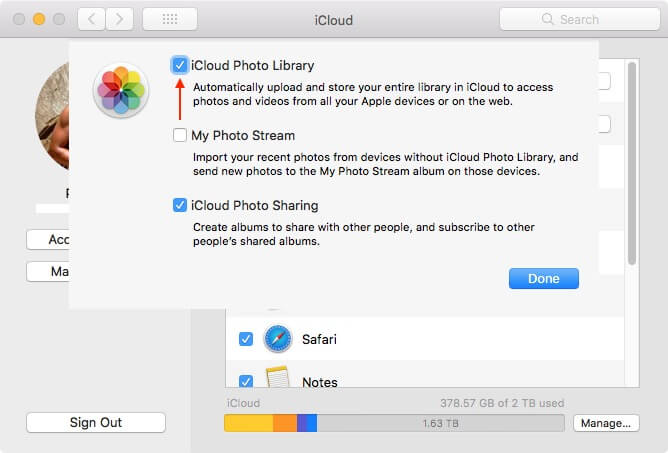This screenshot has height=453, width=668.
Task: Uncheck the Safari sync checkbox
Action: (x=245, y=339)
